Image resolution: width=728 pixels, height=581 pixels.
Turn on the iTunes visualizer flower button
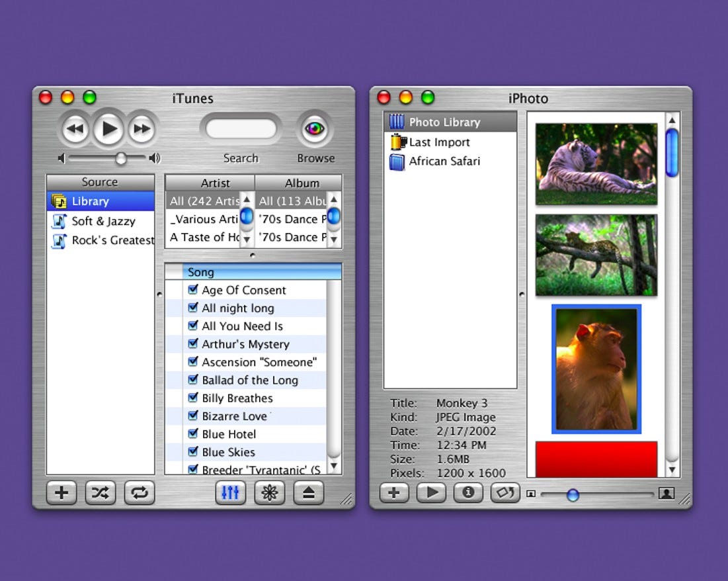[269, 493]
